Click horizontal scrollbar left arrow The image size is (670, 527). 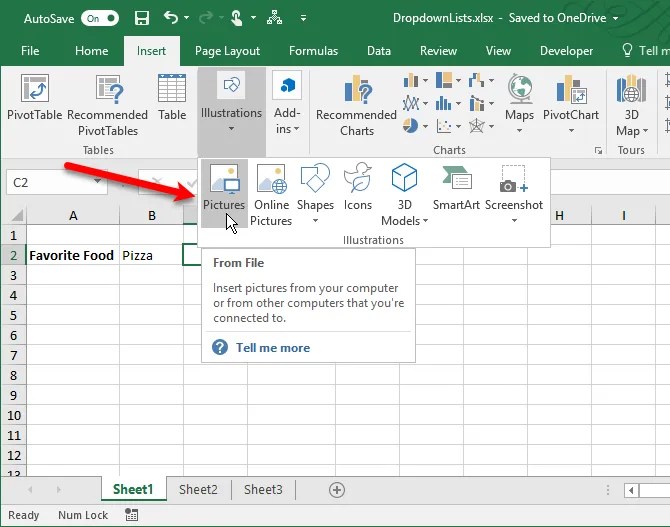[632, 490]
